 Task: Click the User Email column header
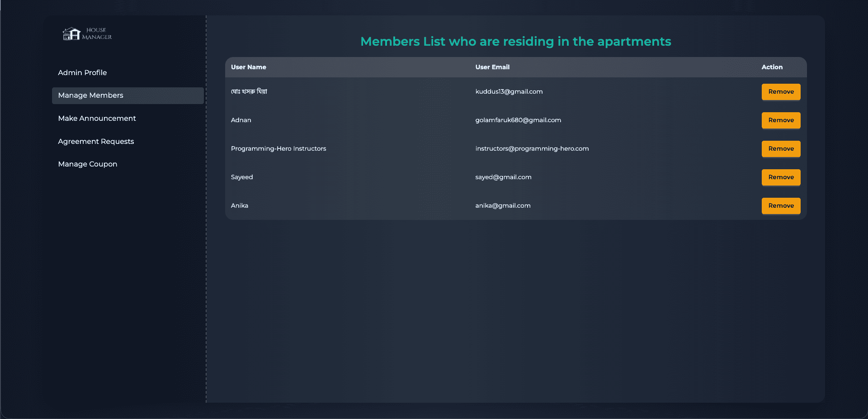(492, 67)
